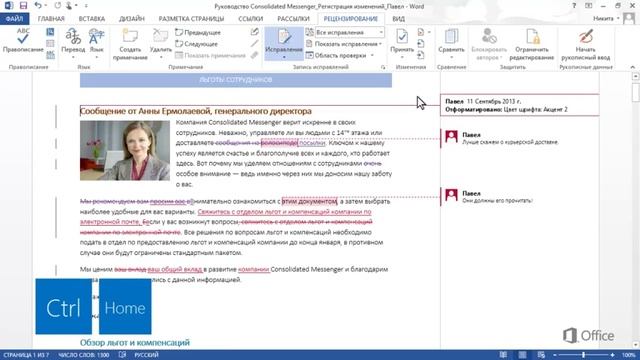Image resolution: width=640 pixels, height=360 pixels.
Task: Switch to the ГЛАВНАЯ tab
Action: tap(51, 19)
